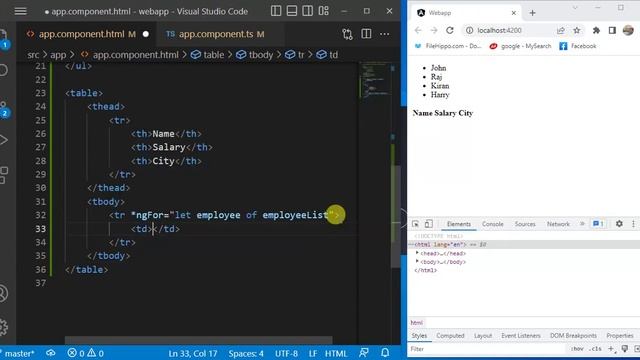Open Manage gear in activity bar
Viewport: 640px width, 360px height.
point(3,327)
